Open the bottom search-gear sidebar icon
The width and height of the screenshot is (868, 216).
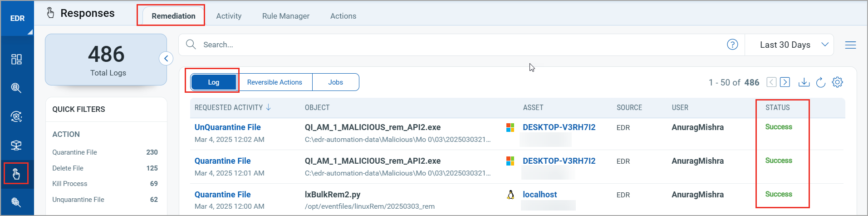click(x=16, y=202)
